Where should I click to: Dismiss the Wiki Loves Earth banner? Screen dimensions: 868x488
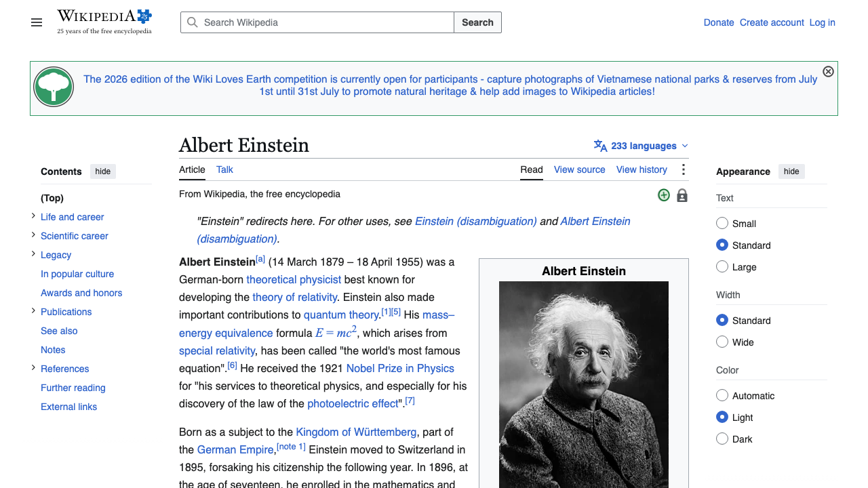coord(828,72)
